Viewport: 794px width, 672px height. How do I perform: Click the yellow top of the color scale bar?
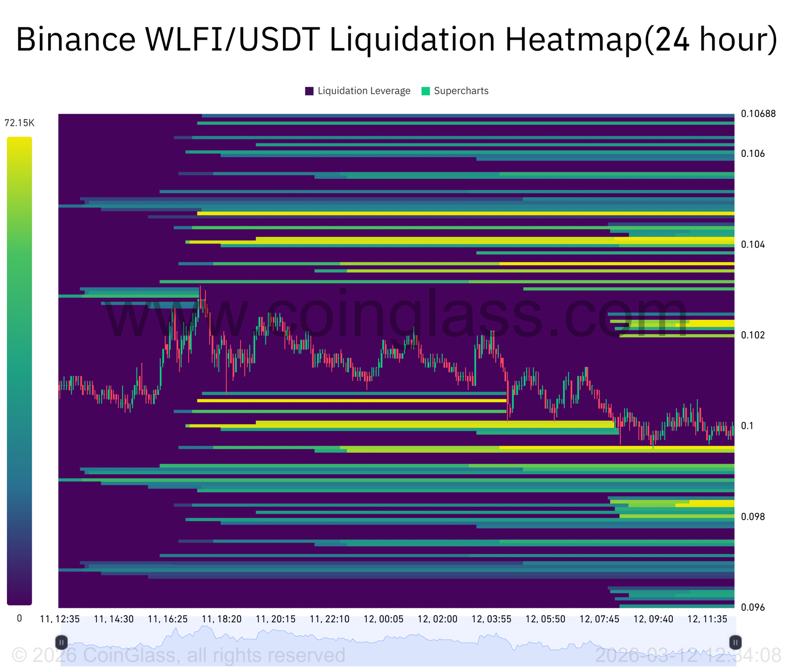coord(19,144)
